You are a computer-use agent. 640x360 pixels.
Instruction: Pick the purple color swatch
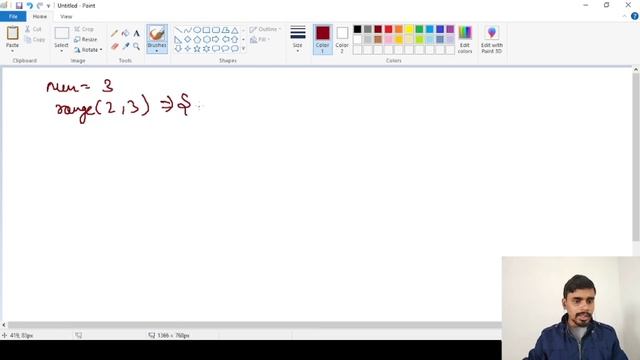pyautogui.click(x=450, y=29)
